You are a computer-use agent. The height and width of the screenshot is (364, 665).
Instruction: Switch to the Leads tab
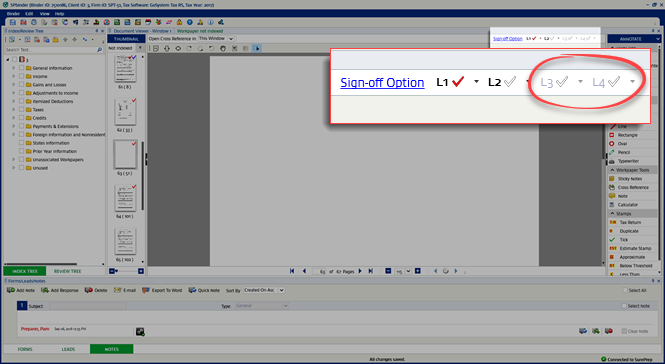(x=68, y=349)
